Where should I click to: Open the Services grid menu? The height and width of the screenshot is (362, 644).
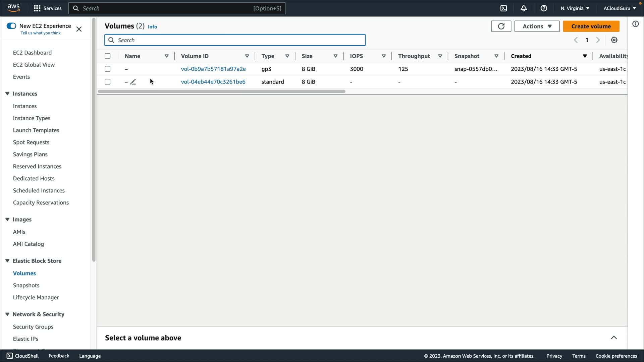pos(47,8)
